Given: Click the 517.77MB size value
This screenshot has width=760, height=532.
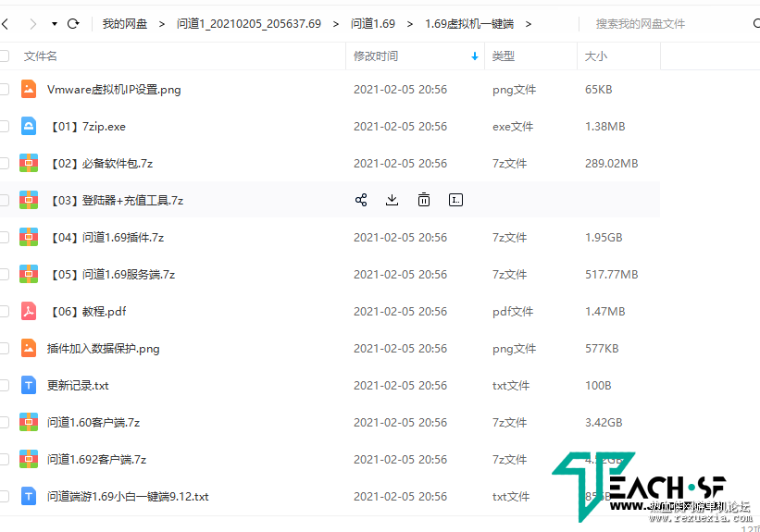Looking at the screenshot, I should (x=612, y=274).
